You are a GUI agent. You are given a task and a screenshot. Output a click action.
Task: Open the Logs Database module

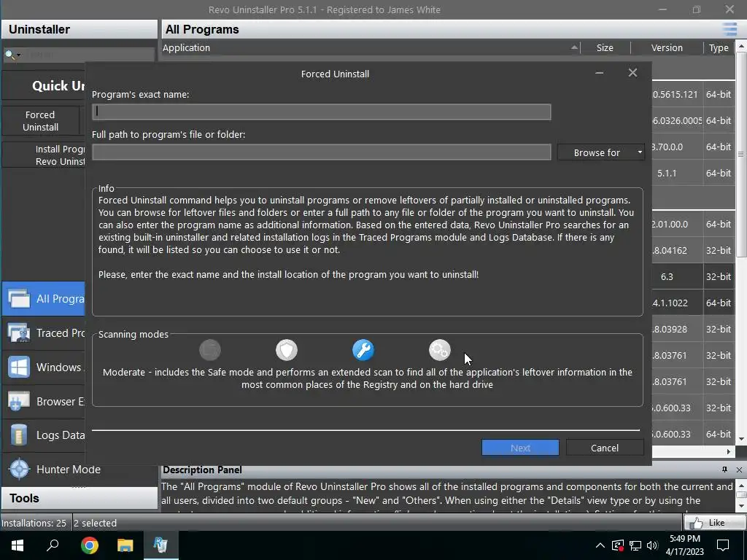(x=44, y=435)
